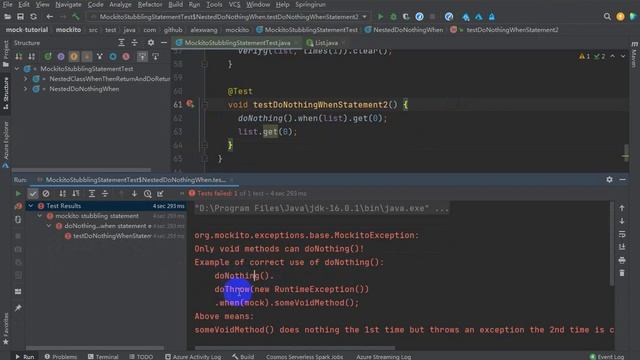Toggle Show Inherited green icon in Structure
The height and width of the screenshot is (360, 640).
pyautogui.click(x=48, y=56)
